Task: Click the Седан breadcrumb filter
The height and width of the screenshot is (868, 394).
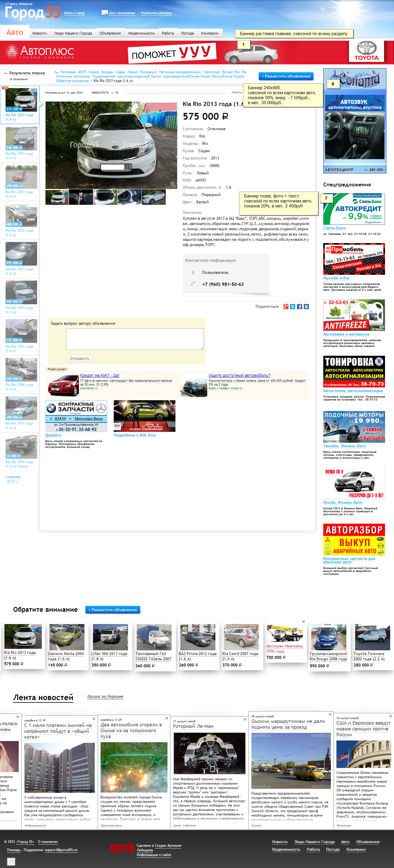Action: [120, 72]
